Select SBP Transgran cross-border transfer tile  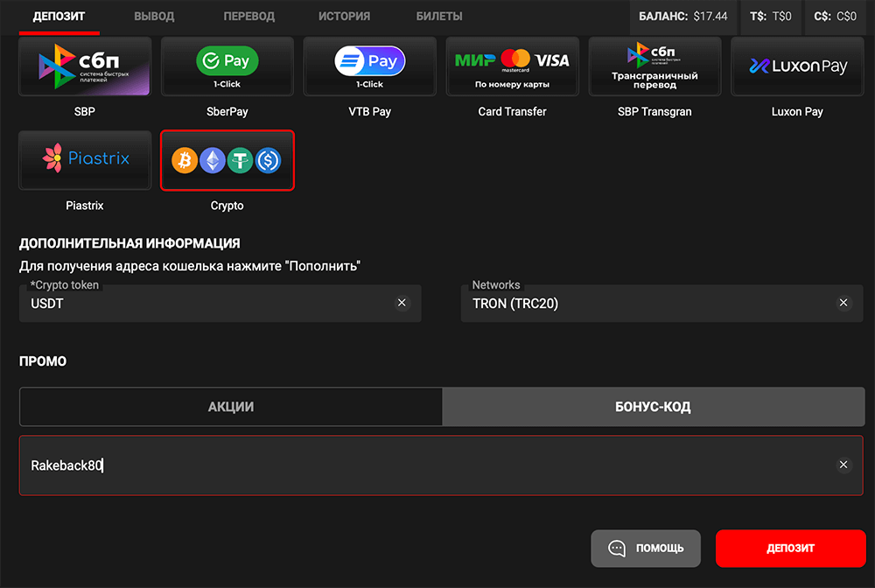654,67
